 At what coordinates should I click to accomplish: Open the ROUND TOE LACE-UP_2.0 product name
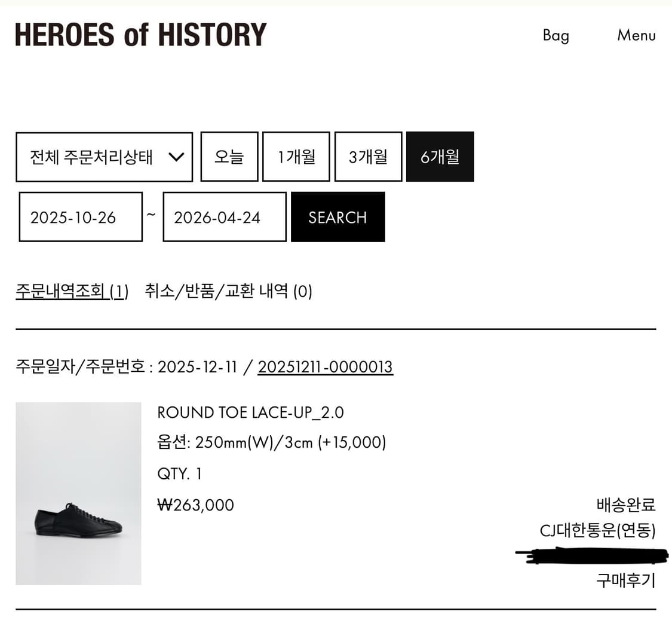tap(250, 412)
